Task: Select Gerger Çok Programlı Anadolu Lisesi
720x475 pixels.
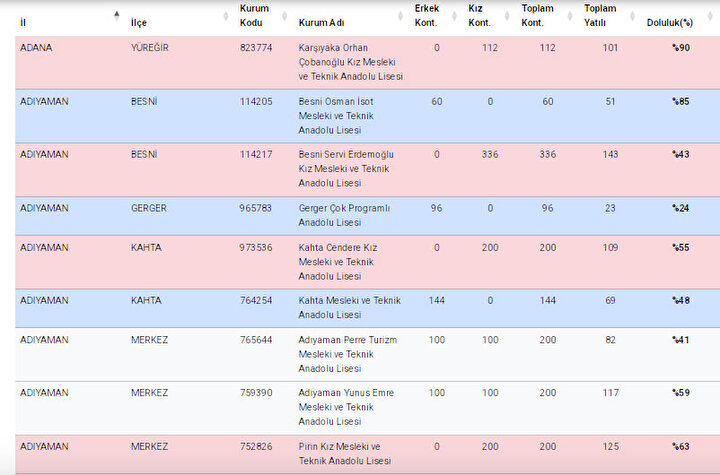Action: (x=344, y=215)
